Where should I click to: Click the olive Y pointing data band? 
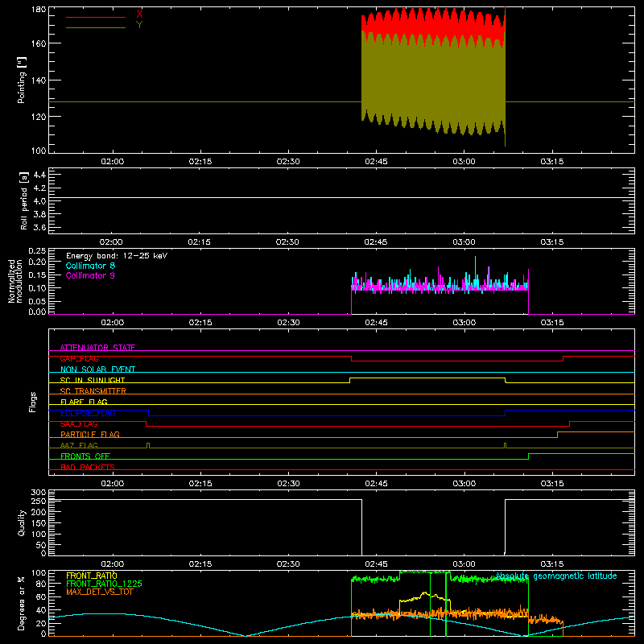click(x=433, y=82)
